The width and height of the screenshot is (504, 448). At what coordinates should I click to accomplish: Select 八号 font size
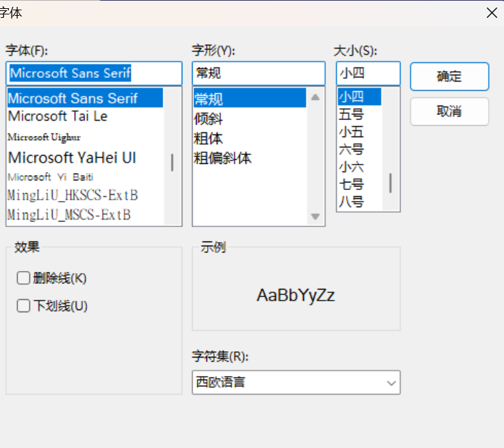[359, 202]
